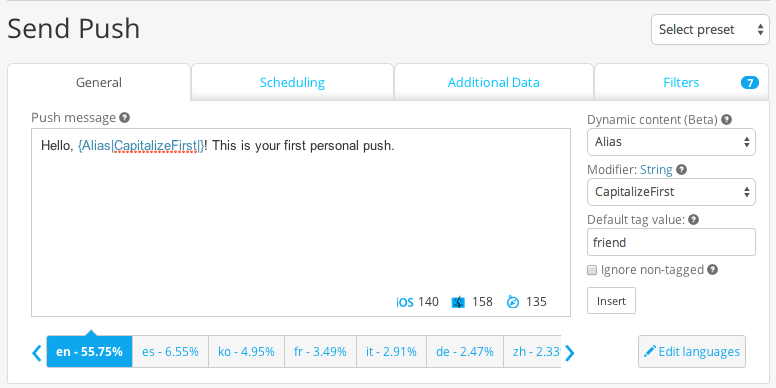
Task: Click the Default tag value field
Action: click(671, 242)
